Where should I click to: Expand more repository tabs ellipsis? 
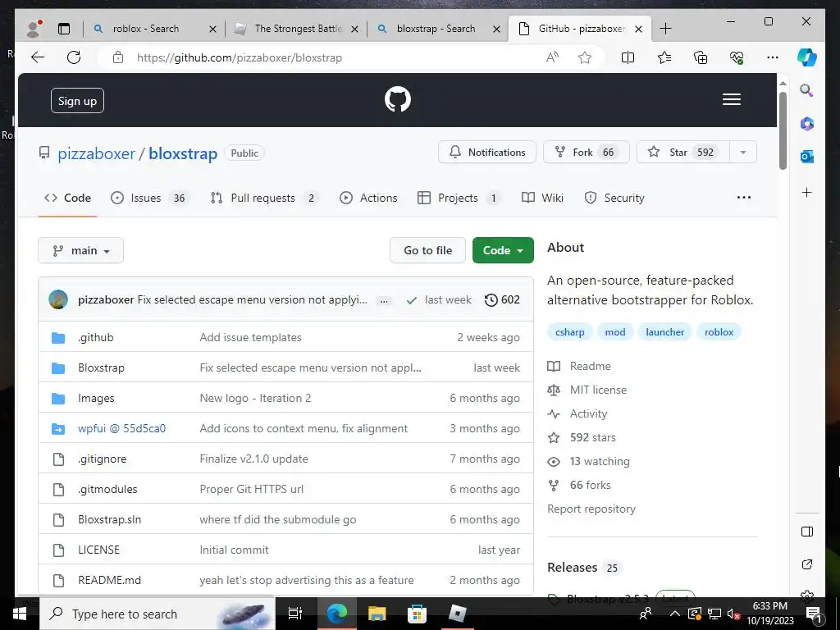coord(743,198)
